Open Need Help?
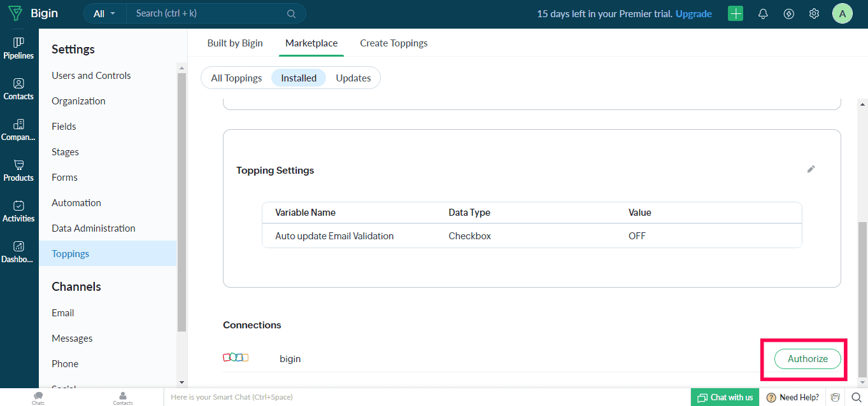The width and height of the screenshot is (868, 406). pyautogui.click(x=793, y=397)
